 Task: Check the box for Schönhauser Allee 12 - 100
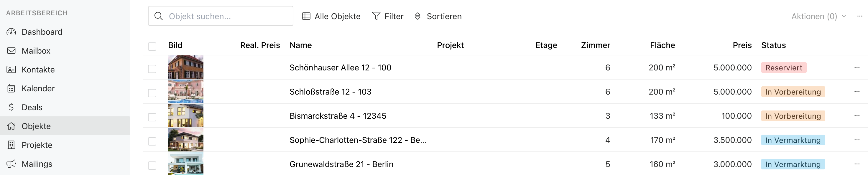tap(152, 69)
